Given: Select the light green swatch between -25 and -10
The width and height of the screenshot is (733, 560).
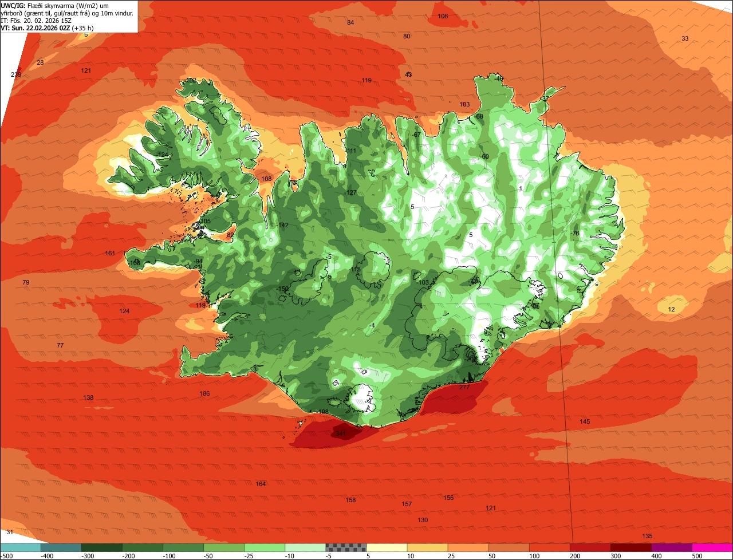Looking at the screenshot, I should tap(265, 547).
